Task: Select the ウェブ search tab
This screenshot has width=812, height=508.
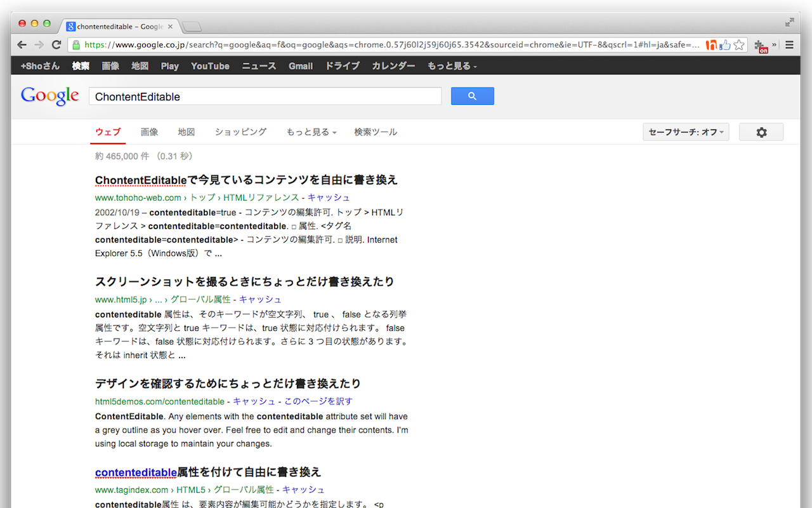Action: [x=108, y=132]
